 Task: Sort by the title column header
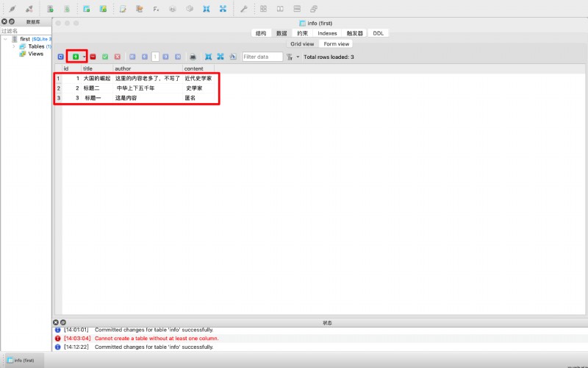97,68
